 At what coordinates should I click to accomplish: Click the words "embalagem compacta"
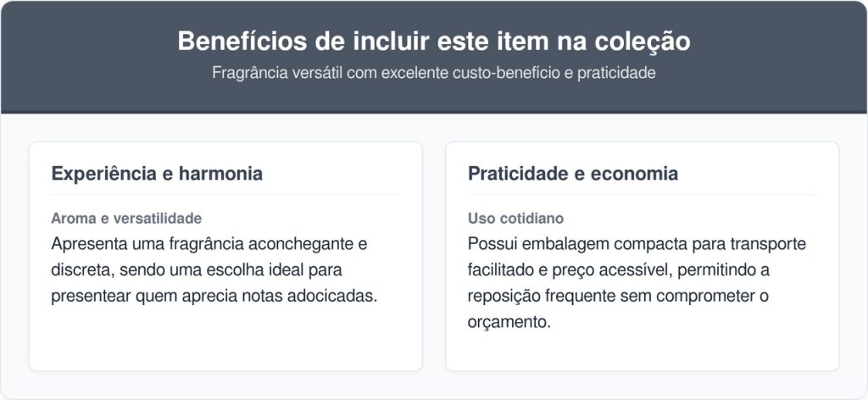coord(580,244)
